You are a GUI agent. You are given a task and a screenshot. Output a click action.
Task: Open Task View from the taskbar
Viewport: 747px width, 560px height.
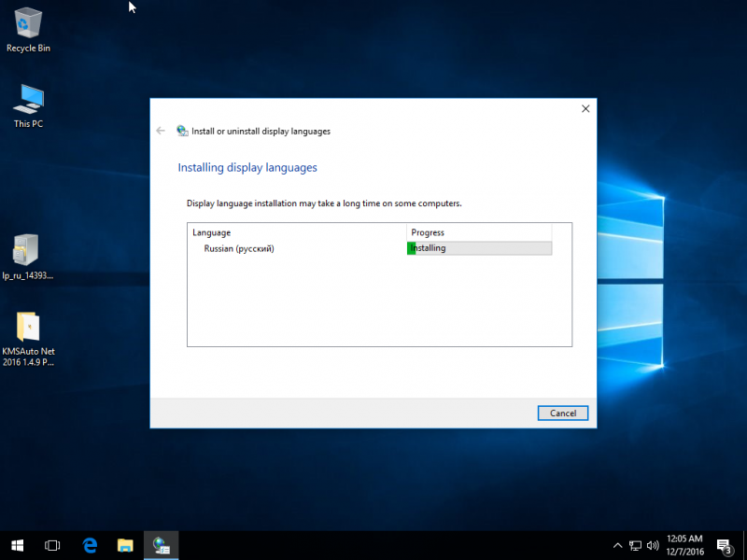pyautogui.click(x=52, y=546)
